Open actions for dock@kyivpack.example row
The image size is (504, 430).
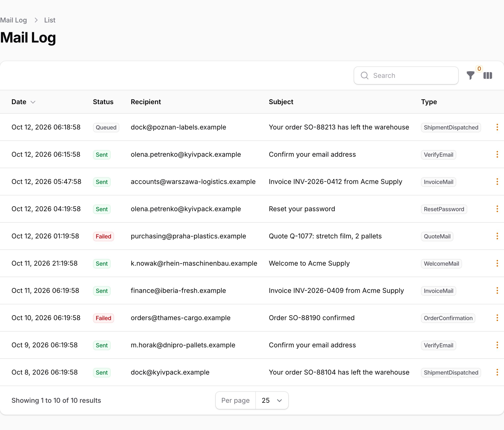tap(497, 372)
